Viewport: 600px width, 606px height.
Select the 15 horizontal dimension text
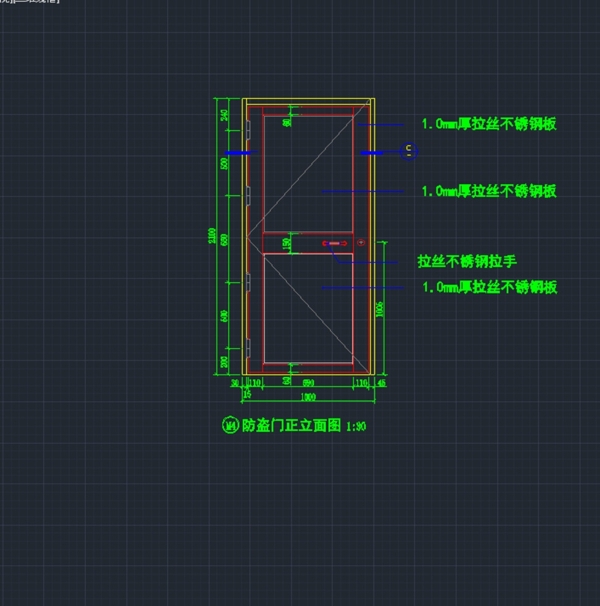[x=247, y=394]
